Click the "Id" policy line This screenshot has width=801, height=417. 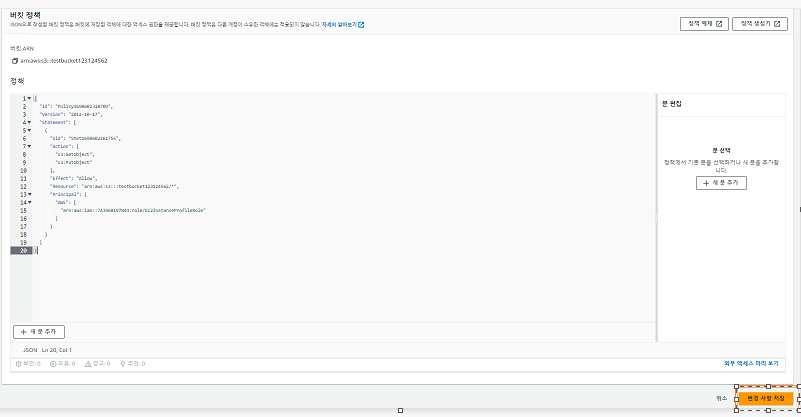coord(76,106)
